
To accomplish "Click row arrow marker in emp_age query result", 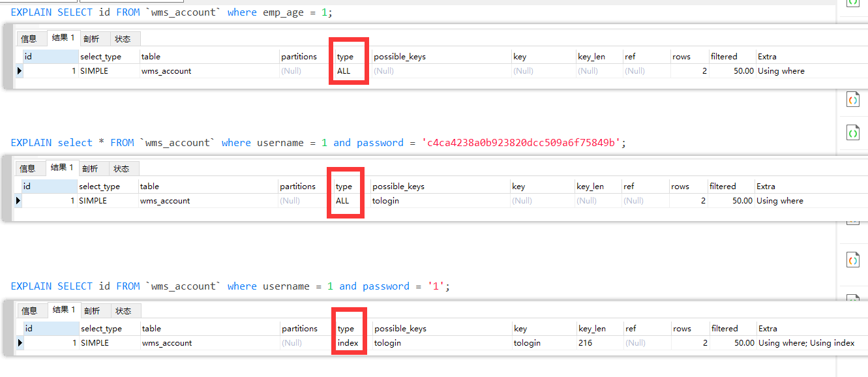I will point(19,70).
